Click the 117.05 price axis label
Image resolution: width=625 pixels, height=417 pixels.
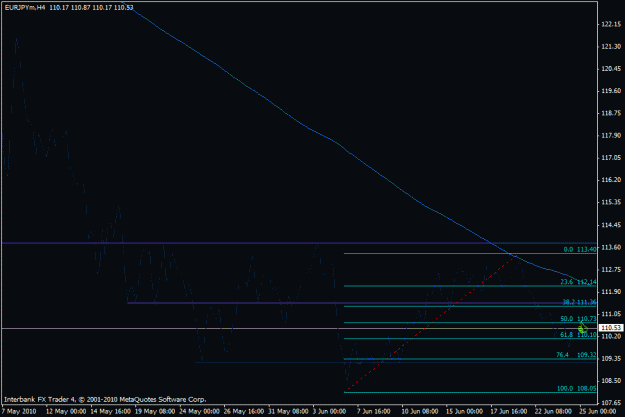pos(611,158)
